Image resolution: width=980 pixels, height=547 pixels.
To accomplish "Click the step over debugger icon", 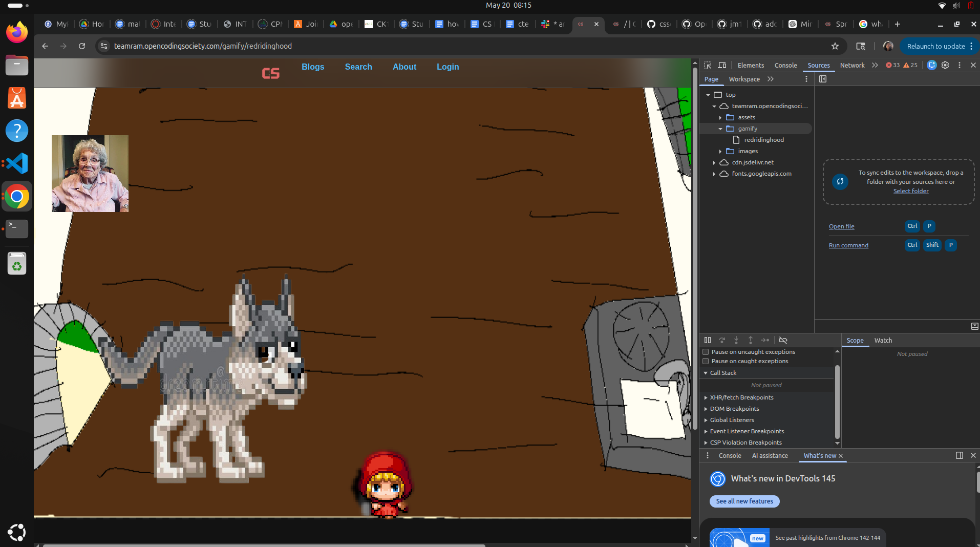I will (722, 340).
